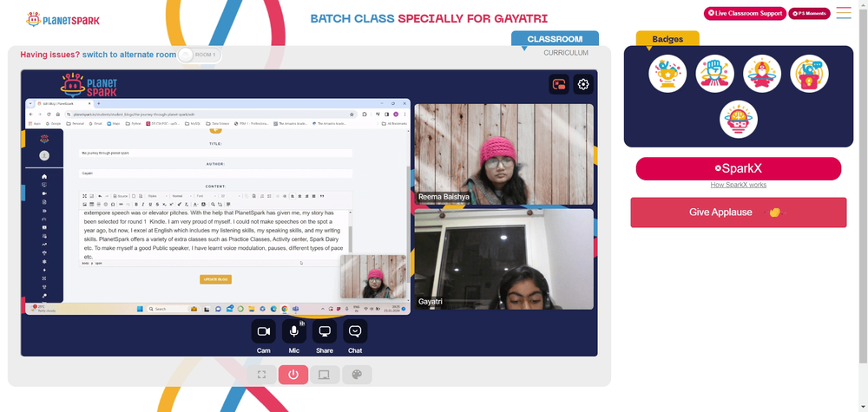Click the floating self-view camera thumbnail
The image size is (868, 412).
tap(373, 277)
